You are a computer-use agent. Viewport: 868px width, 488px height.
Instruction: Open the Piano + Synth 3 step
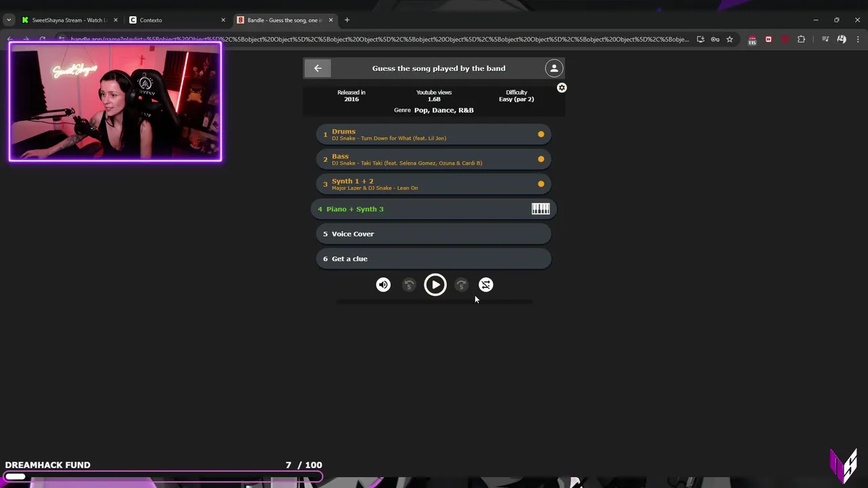434,209
